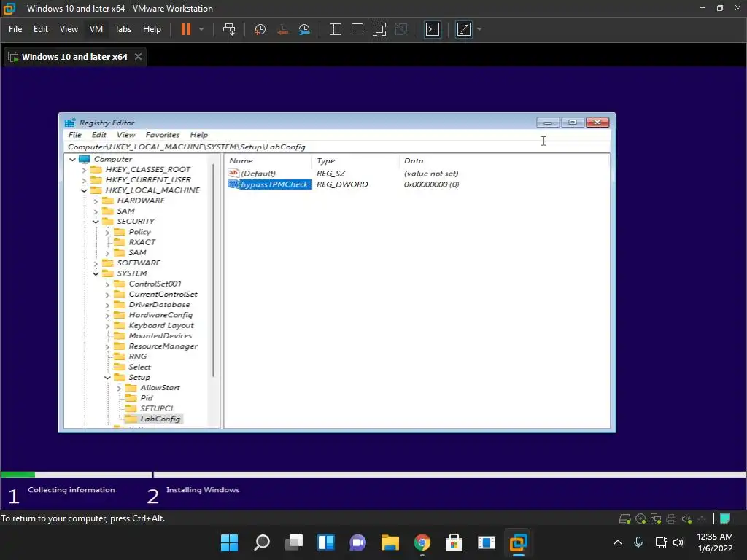Click the registry tree vertical scrollbar
Viewport: 747px width, 560px height.
[x=214, y=270]
